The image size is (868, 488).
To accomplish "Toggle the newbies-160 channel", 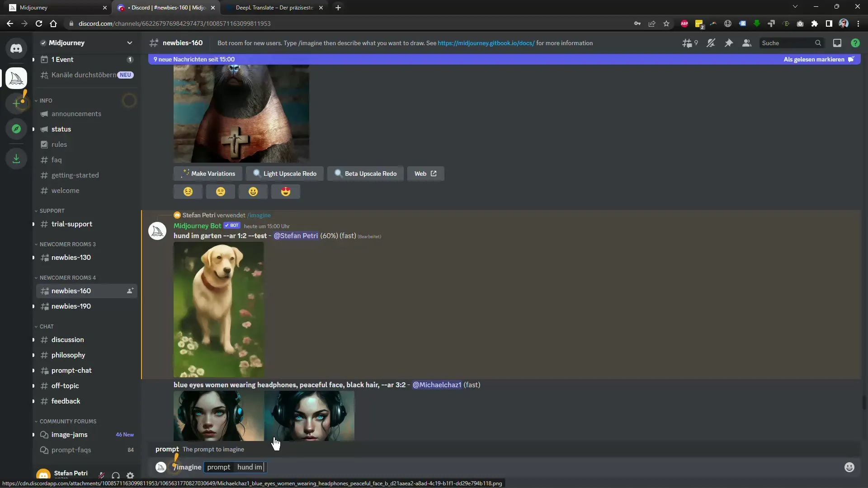I will pyautogui.click(x=71, y=290).
